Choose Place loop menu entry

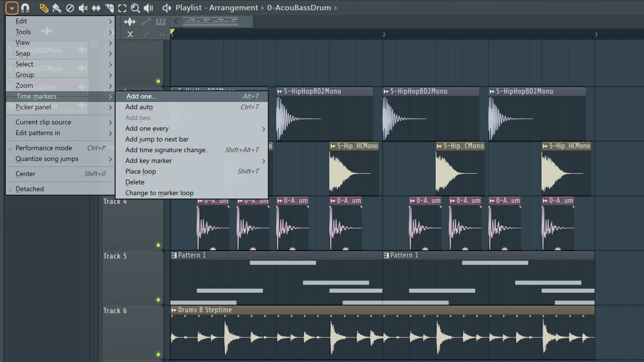[x=141, y=171]
